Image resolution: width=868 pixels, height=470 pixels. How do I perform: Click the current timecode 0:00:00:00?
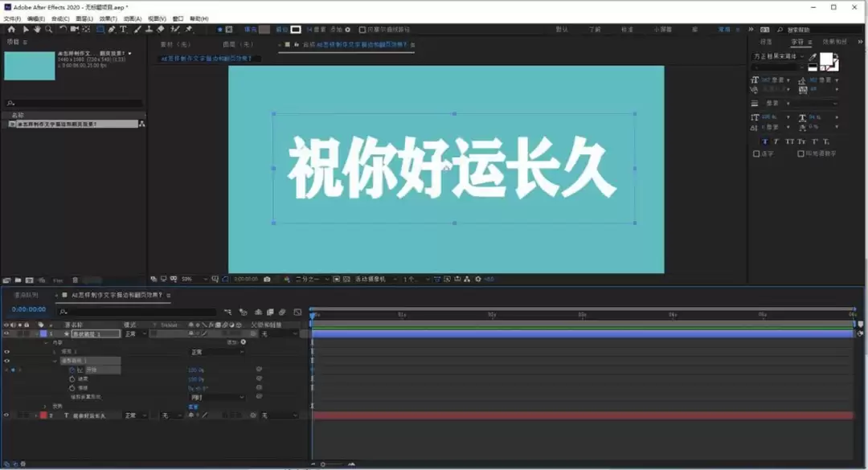29,309
